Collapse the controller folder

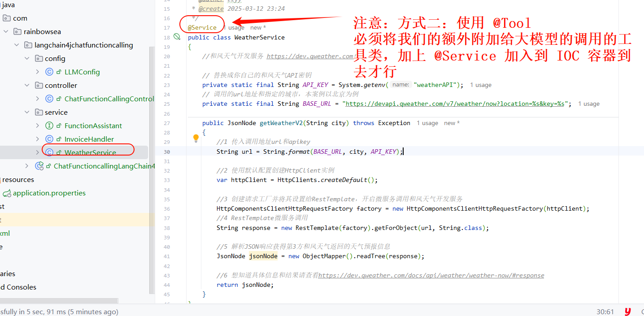coord(27,85)
